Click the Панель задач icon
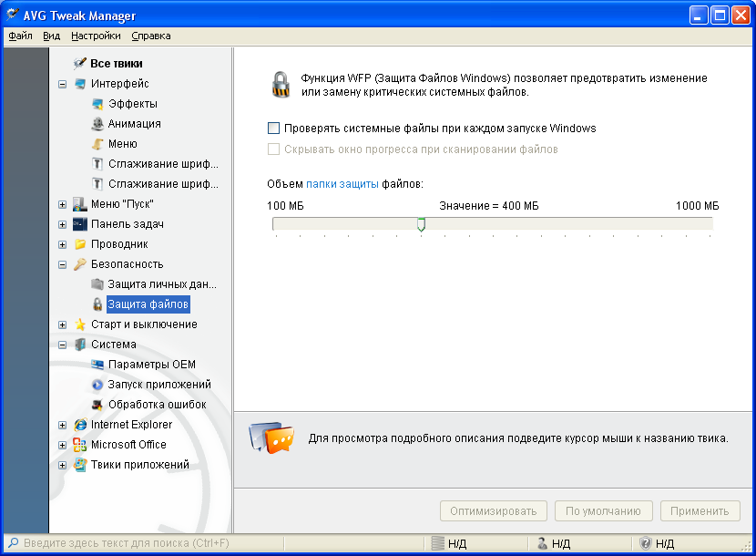Image resolution: width=756 pixels, height=556 pixels. coord(80,224)
